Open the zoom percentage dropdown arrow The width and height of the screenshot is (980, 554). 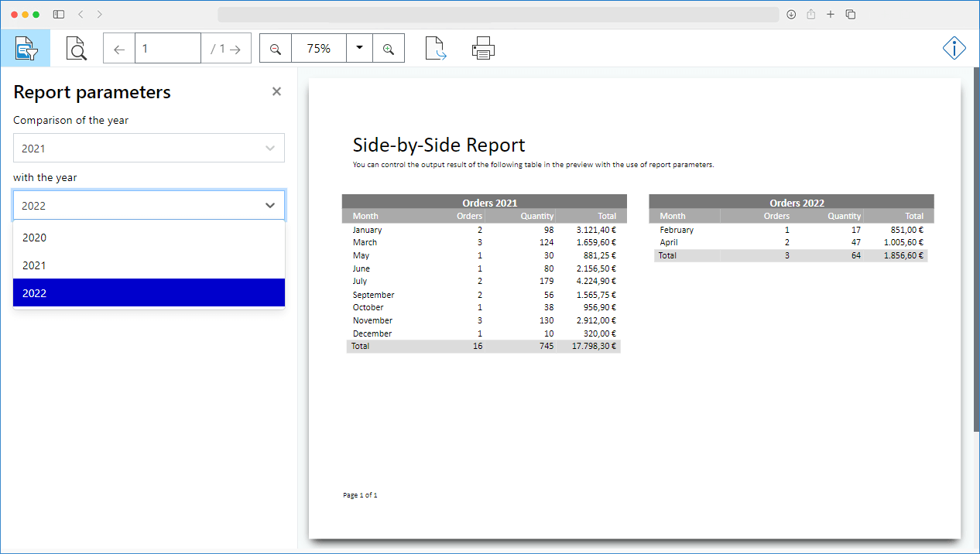coord(358,48)
